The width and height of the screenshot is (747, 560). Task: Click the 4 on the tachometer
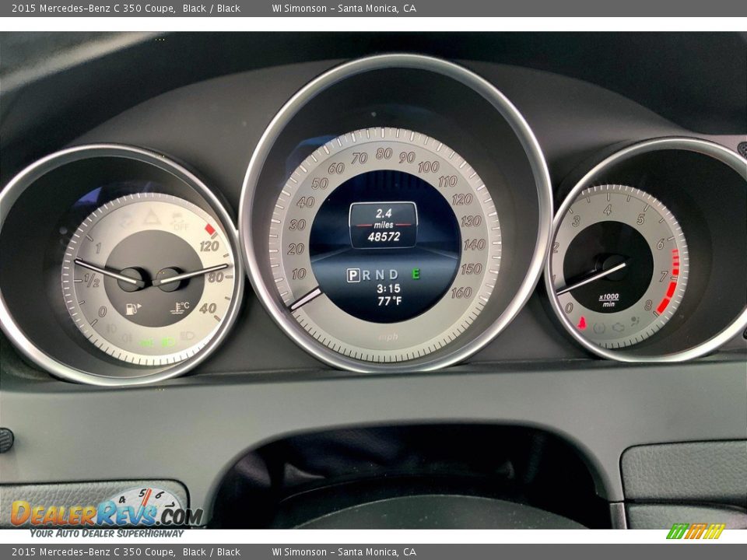click(x=608, y=210)
